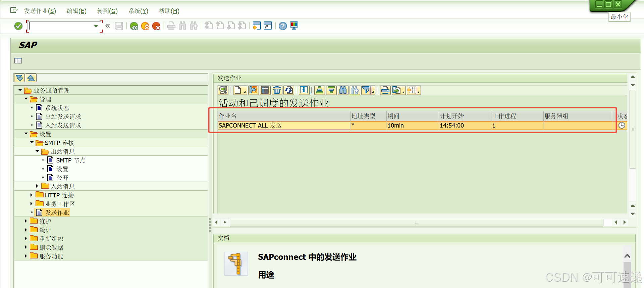Viewport: 644px width, 288px height.
Task: Click the orange-blue flag icon in job toolbar
Action: click(253, 90)
